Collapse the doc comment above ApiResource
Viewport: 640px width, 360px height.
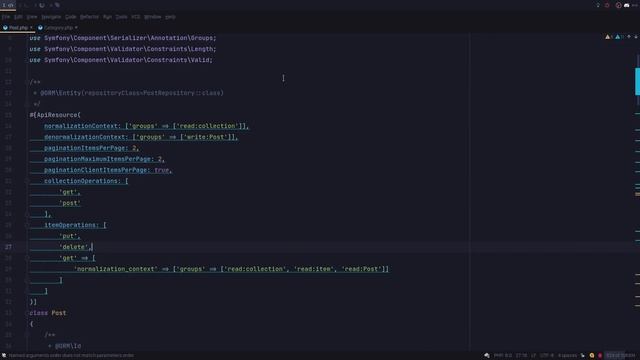[x=27, y=82]
